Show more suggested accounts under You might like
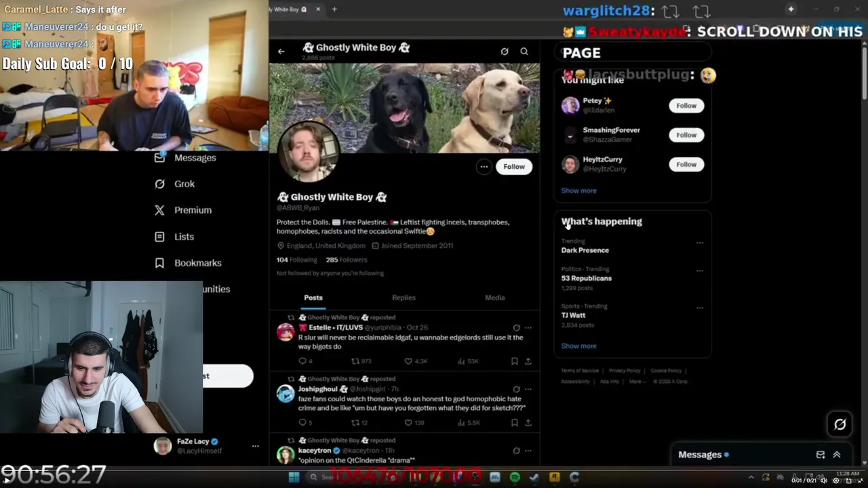 coord(578,190)
